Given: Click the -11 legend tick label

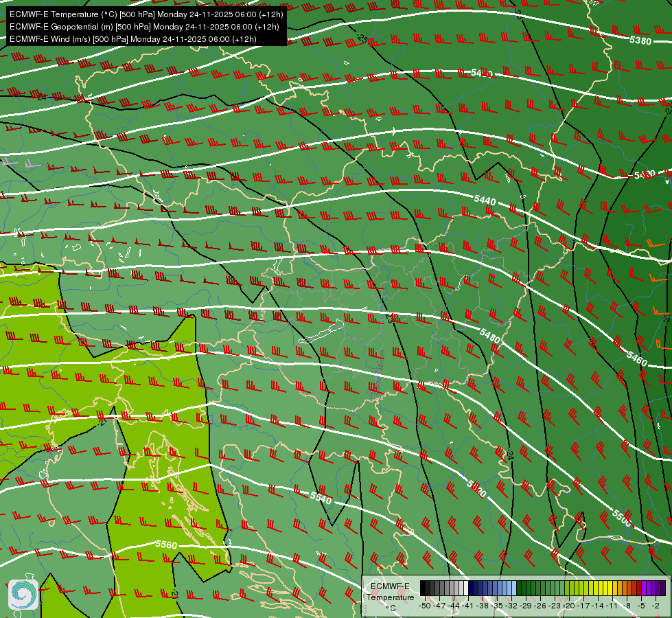Looking at the screenshot, I should click(x=614, y=606).
